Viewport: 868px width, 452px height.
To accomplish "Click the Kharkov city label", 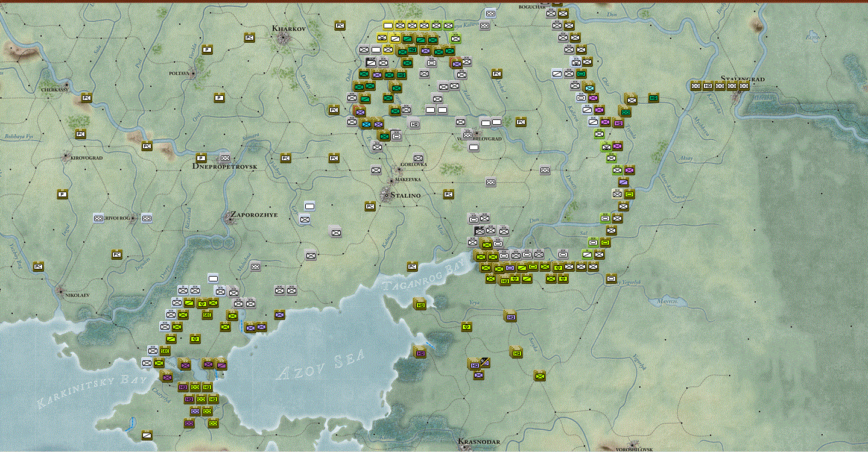I will [289, 28].
